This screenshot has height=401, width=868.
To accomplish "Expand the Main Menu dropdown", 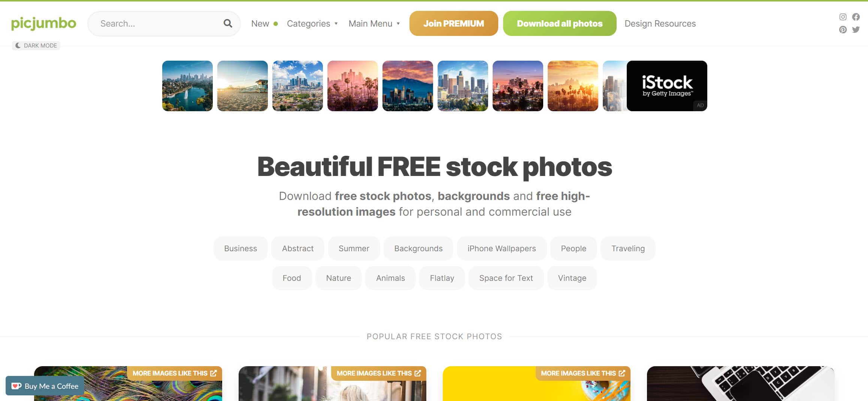I will [x=374, y=24].
